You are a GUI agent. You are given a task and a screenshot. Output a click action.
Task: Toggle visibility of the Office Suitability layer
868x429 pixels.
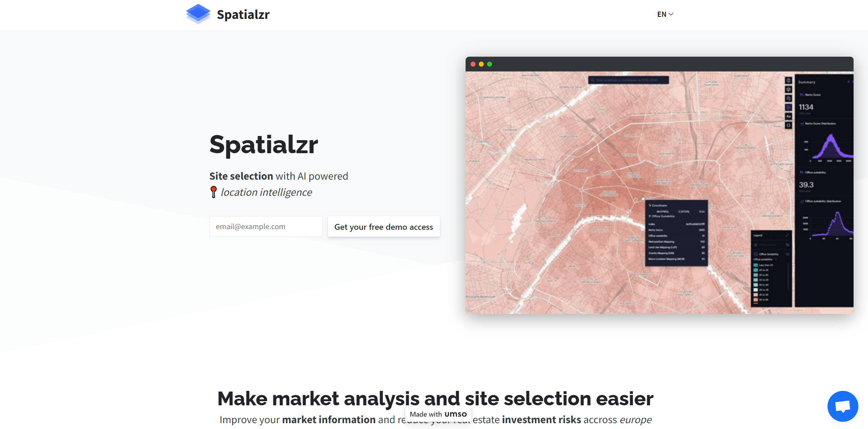point(787,254)
